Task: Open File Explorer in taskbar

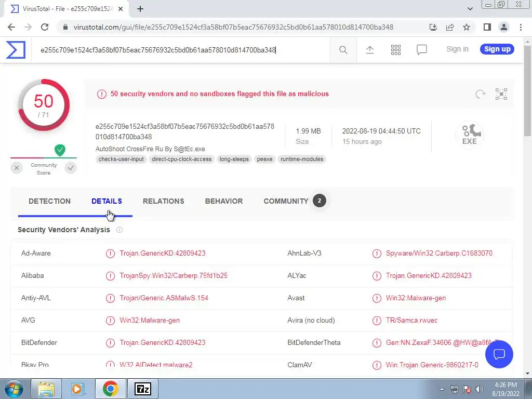Action: (46, 389)
